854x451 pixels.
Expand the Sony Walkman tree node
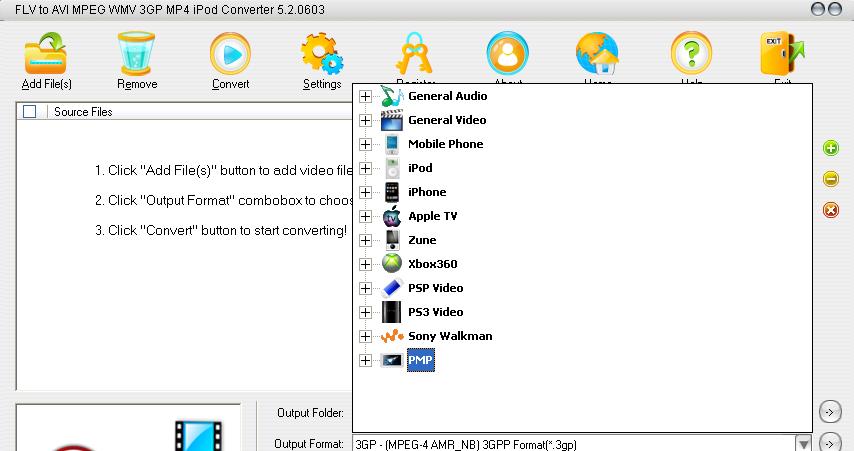click(365, 336)
